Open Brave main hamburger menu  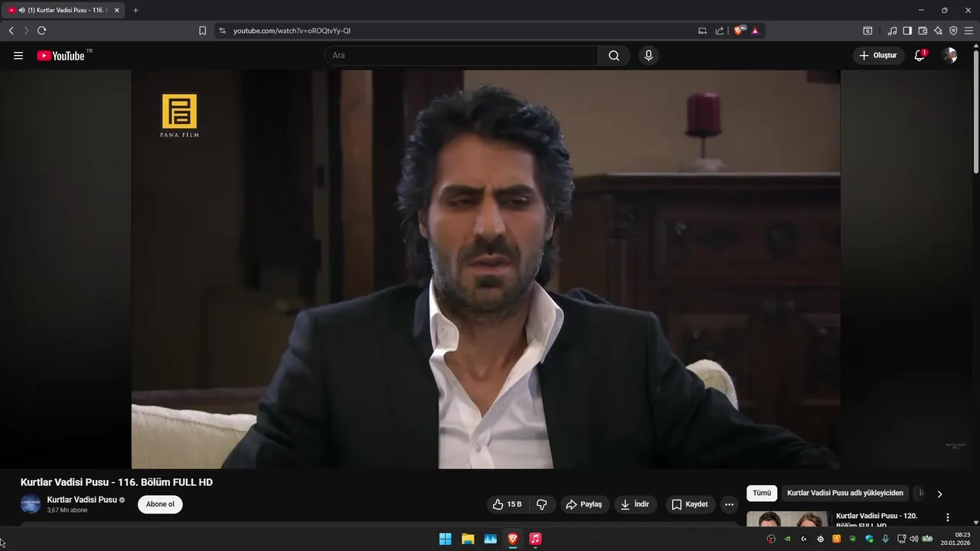click(969, 31)
